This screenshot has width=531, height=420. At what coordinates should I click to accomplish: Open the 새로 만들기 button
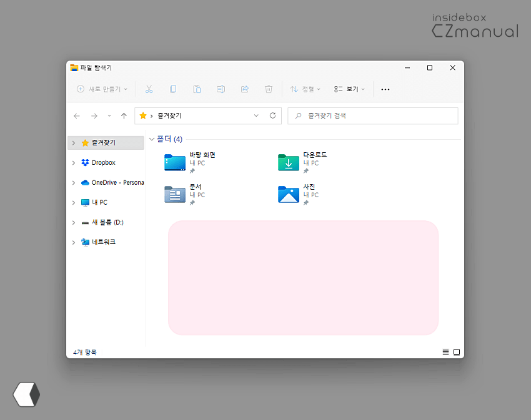click(101, 89)
